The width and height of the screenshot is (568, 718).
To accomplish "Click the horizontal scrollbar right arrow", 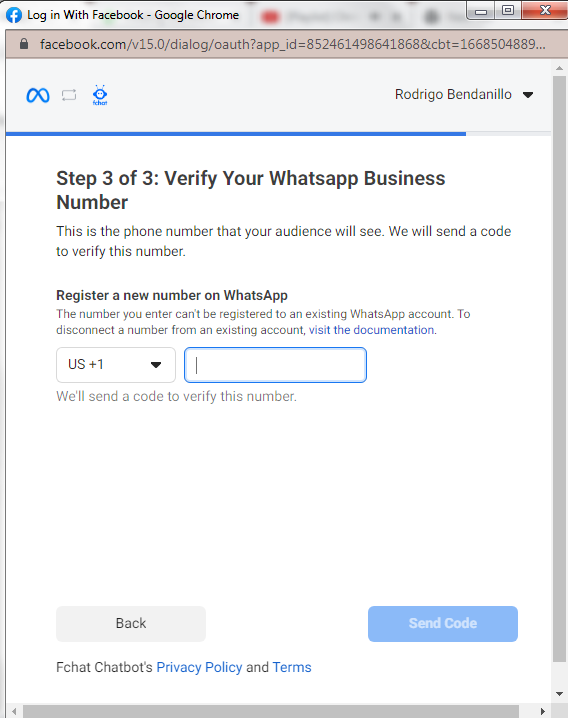I will click(543, 711).
